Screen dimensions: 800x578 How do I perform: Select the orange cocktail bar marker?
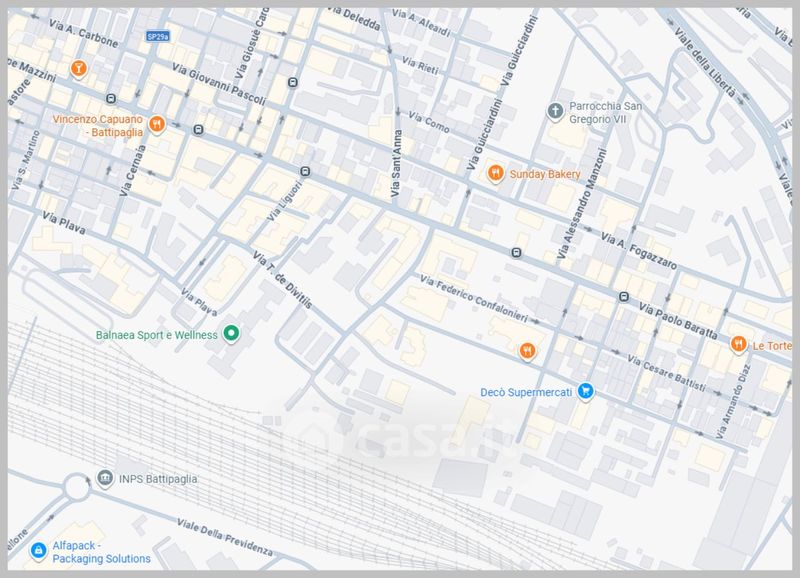point(78,67)
